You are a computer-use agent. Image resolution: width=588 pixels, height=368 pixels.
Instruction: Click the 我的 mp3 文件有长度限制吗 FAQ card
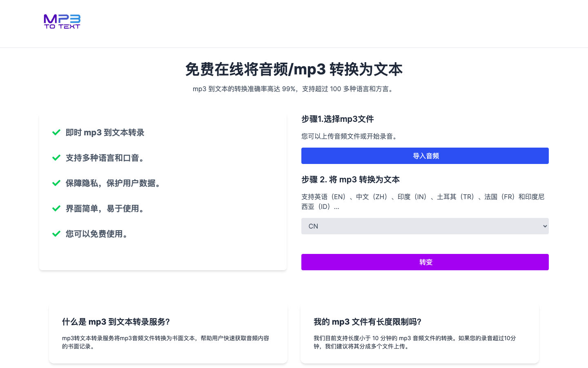tap(420, 333)
